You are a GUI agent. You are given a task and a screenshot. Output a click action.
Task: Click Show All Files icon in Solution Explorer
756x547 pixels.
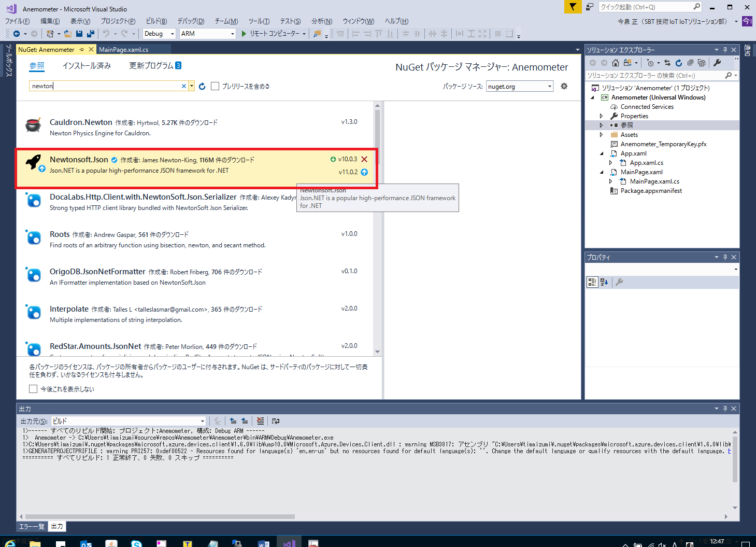(702, 63)
